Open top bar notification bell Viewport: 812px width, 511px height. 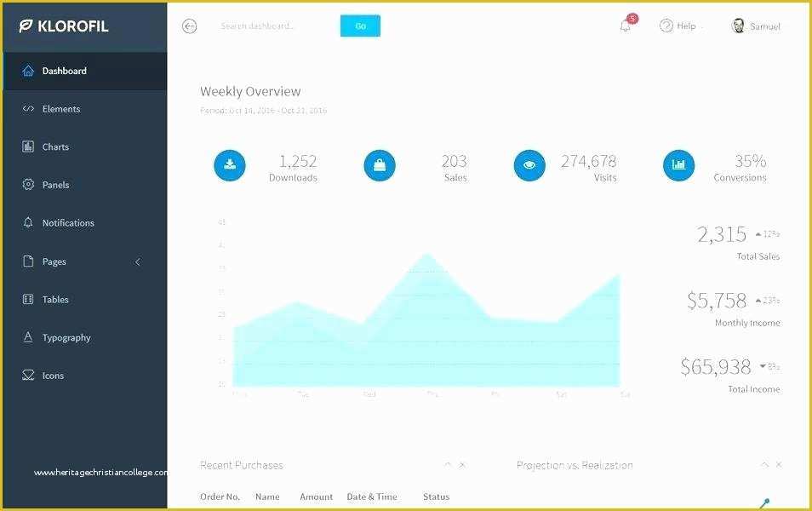(625, 26)
